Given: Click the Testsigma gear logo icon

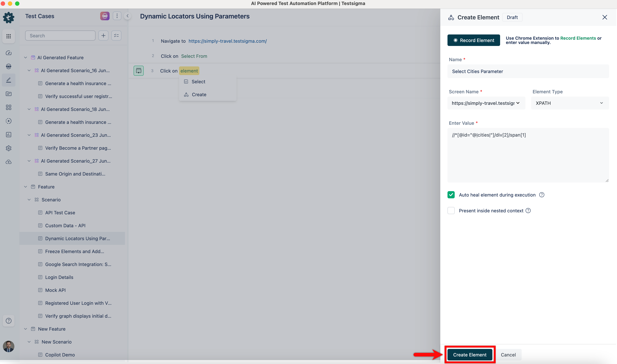Looking at the screenshot, I should (9, 17).
